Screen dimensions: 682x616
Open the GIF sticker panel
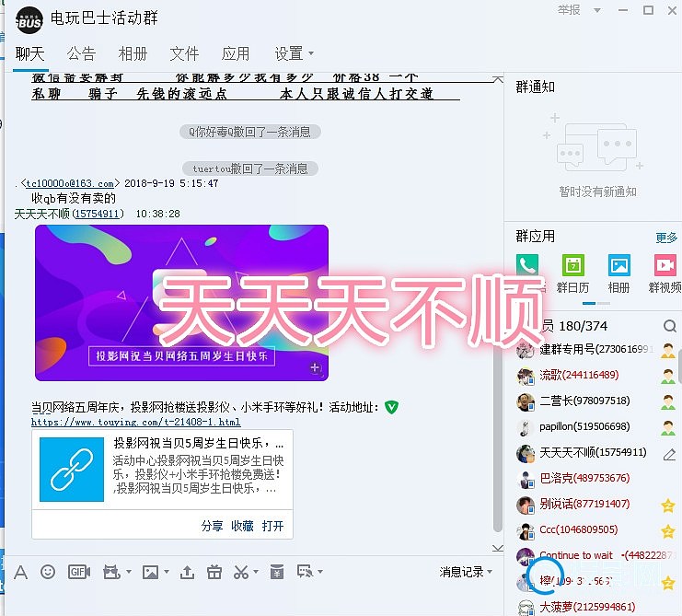tap(79, 572)
